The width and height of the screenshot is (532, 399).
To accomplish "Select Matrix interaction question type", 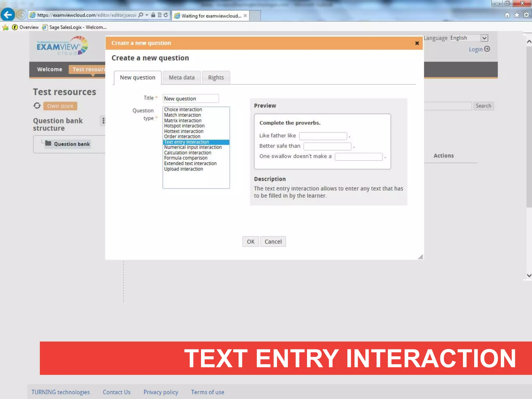I will pyautogui.click(x=196, y=121).
